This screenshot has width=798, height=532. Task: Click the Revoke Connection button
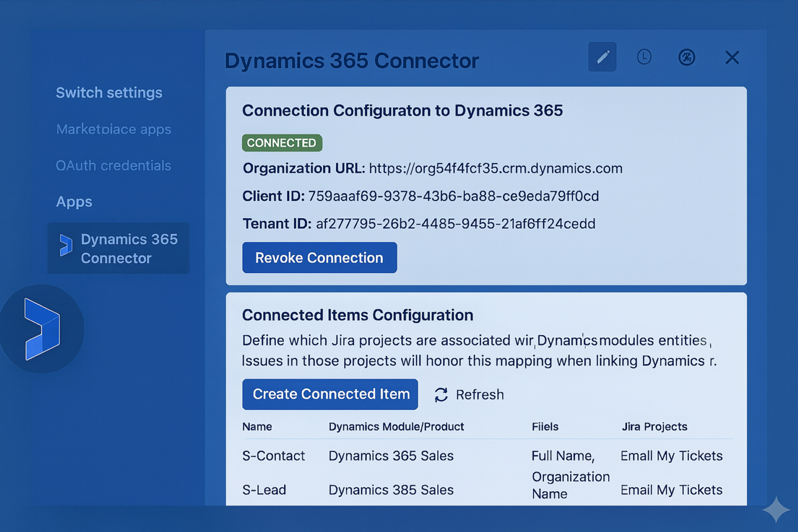point(319,257)
